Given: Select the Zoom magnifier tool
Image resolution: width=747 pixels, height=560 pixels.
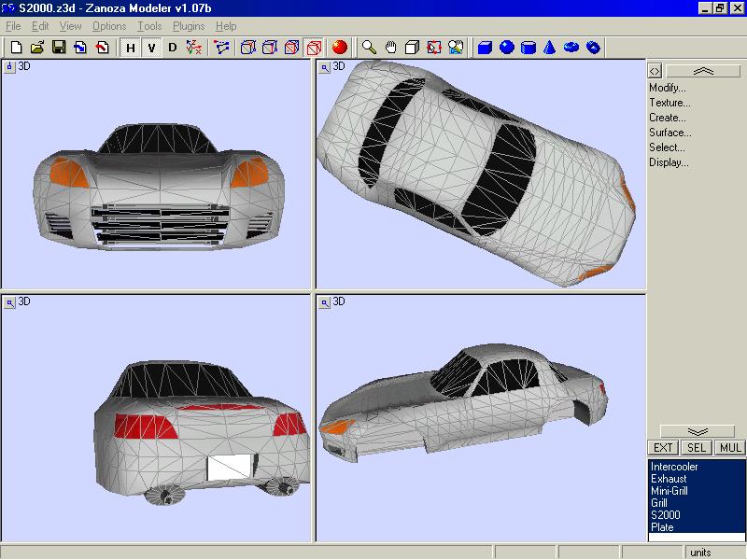Looking at the screenshot, I should pos(370,47).
